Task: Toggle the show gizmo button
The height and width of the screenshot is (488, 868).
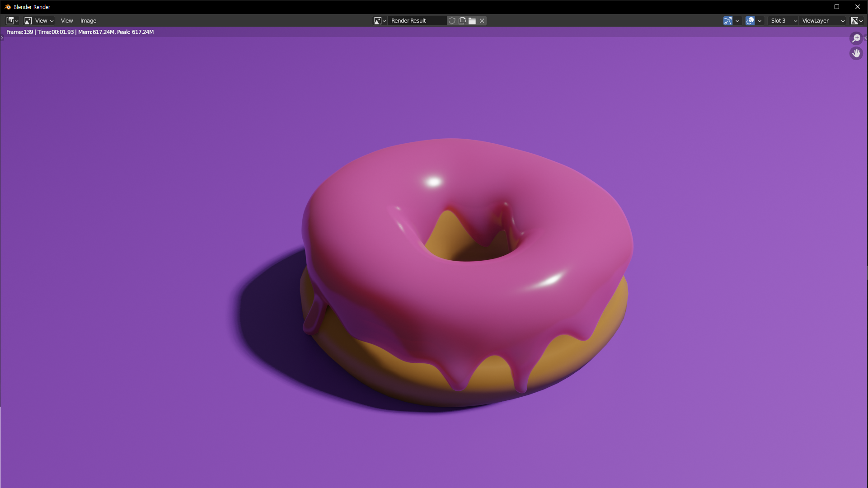Action: point(727,21)
